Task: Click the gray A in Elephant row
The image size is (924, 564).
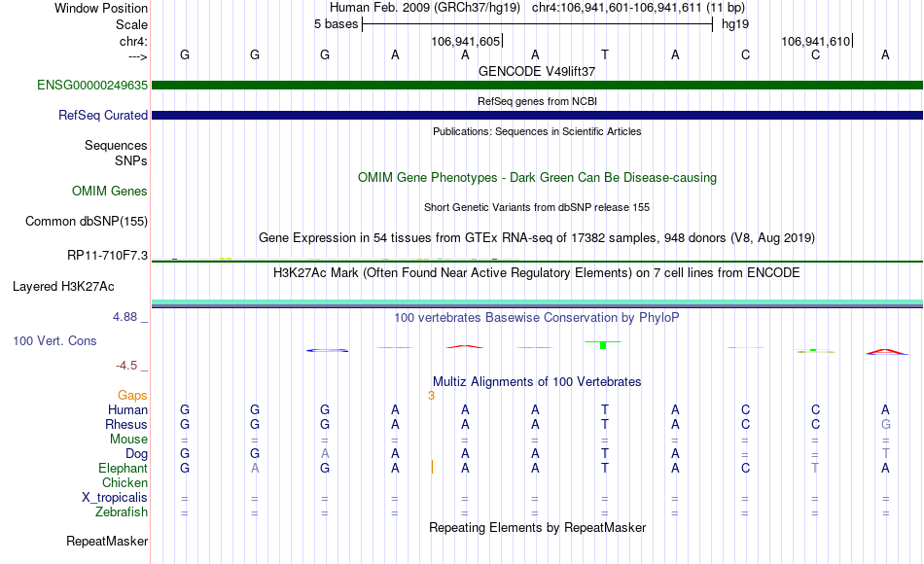Action: pyautogui.click(x=255, y=468)
